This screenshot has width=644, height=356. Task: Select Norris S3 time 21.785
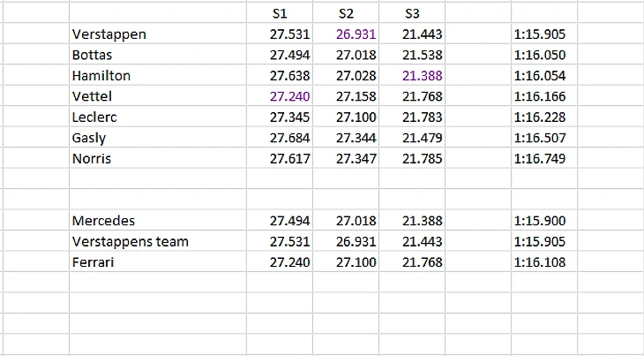412,158
